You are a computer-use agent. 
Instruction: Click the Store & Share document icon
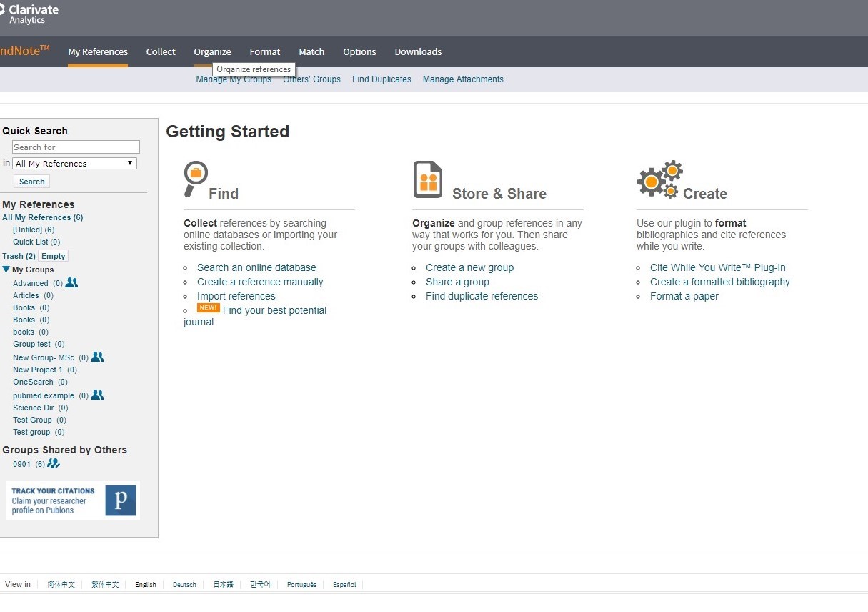pos(428,179)
